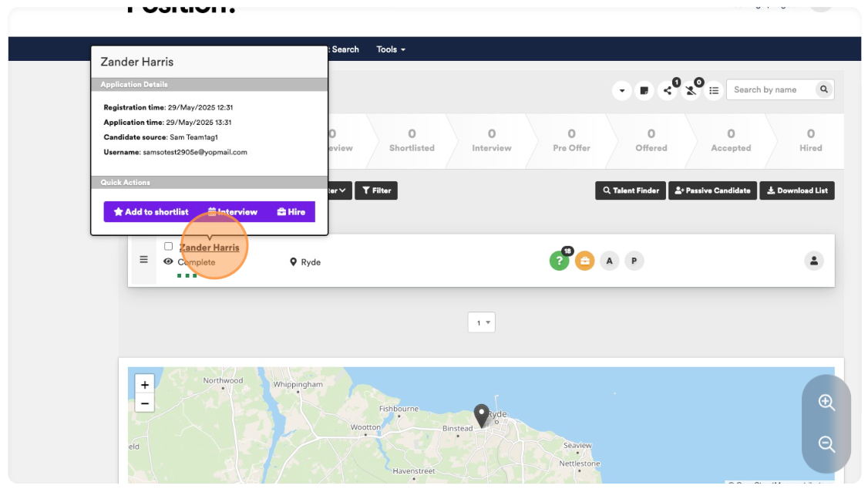Open Zander Harris candidate link

(209, 248)
